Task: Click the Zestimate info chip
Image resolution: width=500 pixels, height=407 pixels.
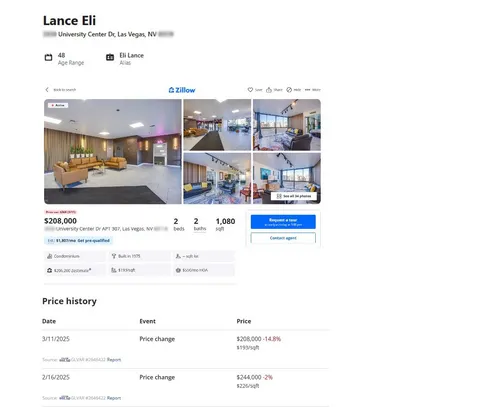Action: click(74, 270)
